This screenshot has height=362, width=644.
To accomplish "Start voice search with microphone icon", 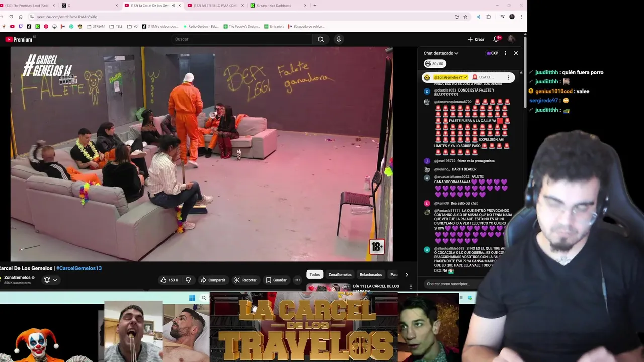I will tap(339, 39).
